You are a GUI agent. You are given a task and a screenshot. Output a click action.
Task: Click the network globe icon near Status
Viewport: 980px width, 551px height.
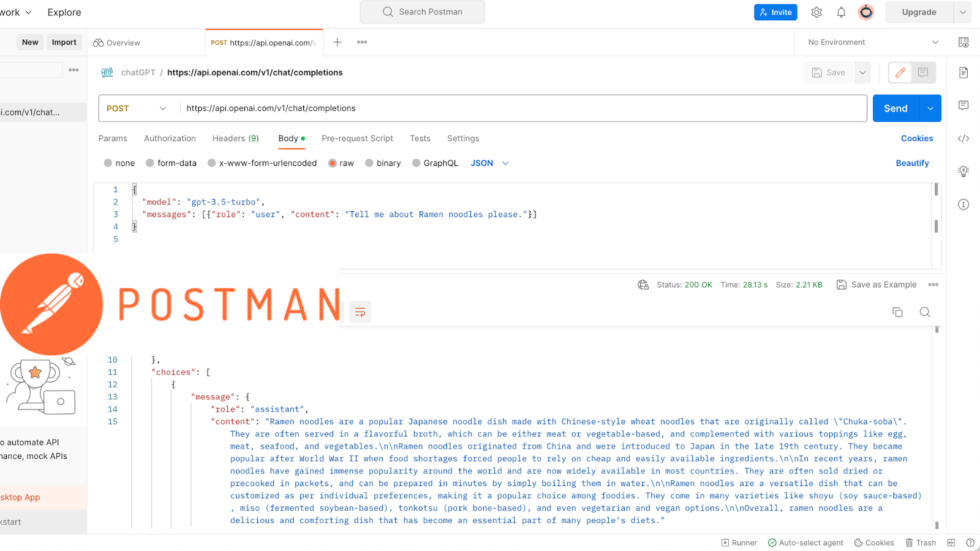643,285
